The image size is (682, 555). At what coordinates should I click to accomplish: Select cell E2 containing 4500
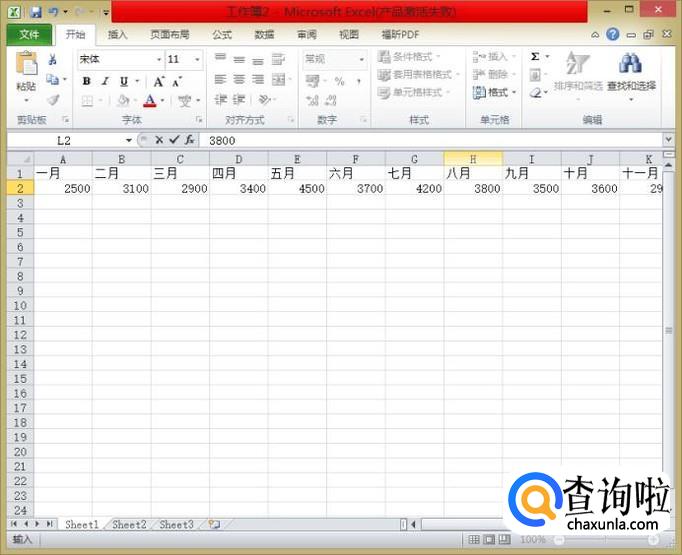point(297,188)
